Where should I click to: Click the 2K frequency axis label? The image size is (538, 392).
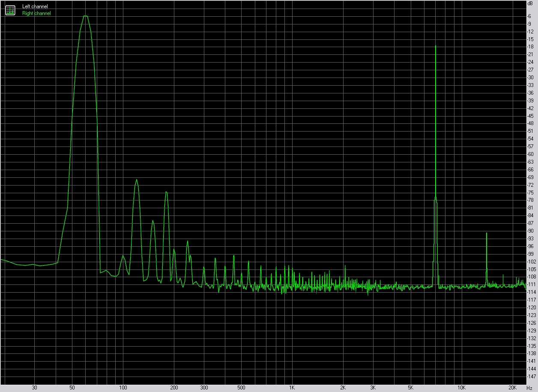coord(343,388)
